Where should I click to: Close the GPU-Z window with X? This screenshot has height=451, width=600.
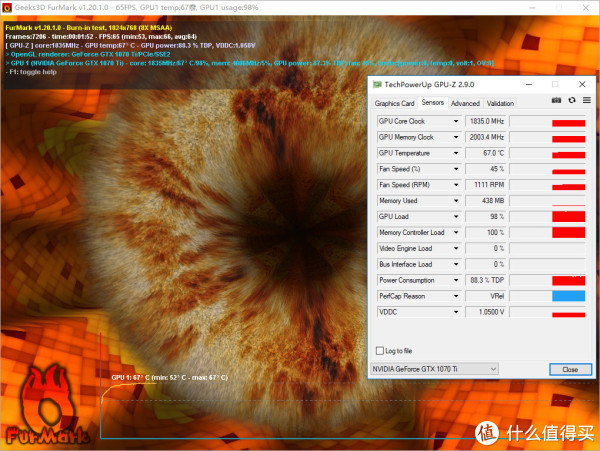(582, 85)
